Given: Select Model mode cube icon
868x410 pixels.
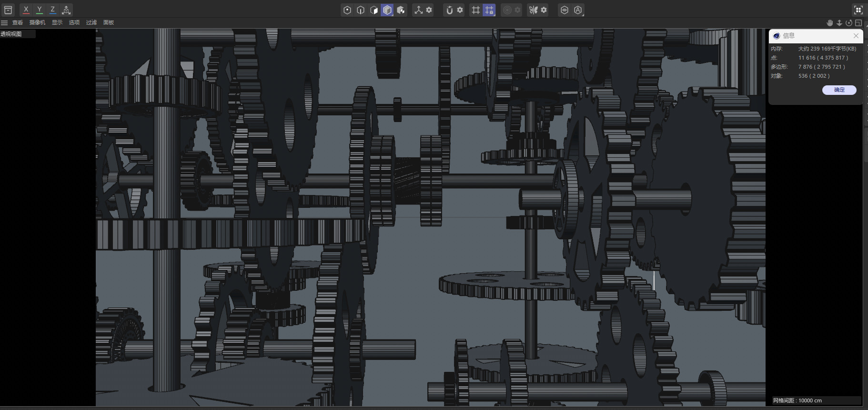Looking at the screenshot, I should [387, 10].
